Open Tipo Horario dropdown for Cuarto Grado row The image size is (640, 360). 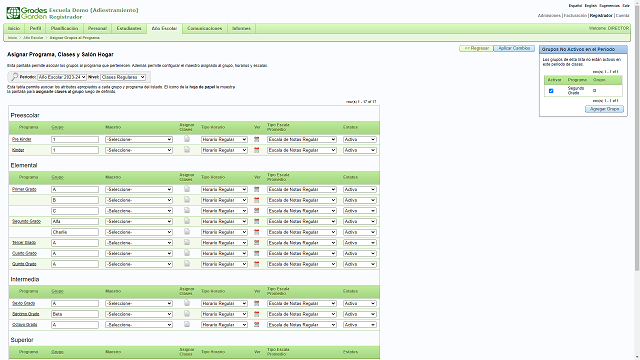pyautogui.click(x=224, y=253)
